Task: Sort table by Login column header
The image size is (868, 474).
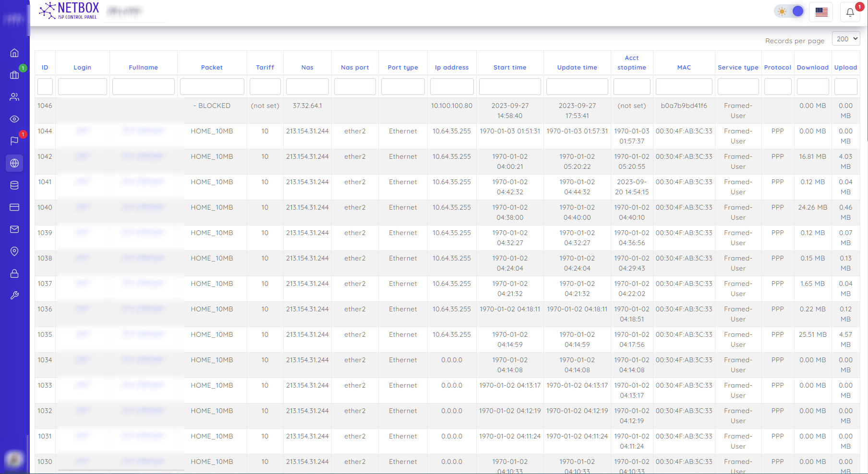Action: coord(82,68)
